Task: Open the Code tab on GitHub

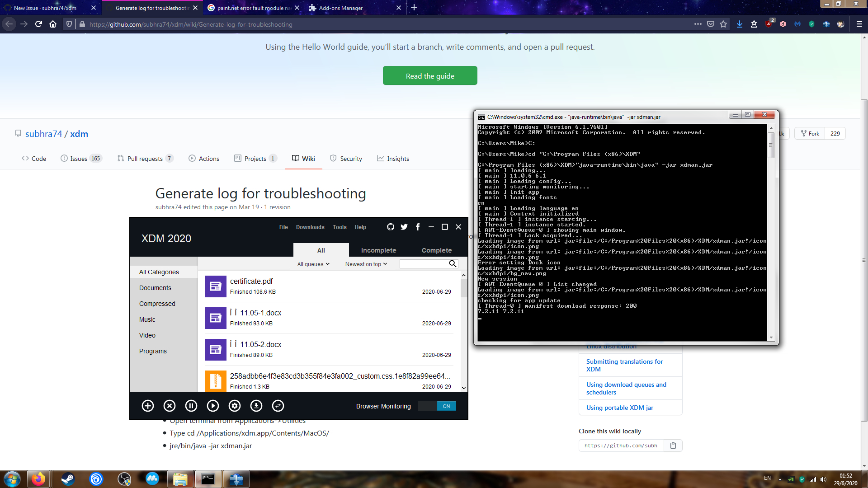Action: tap(34, 159)
